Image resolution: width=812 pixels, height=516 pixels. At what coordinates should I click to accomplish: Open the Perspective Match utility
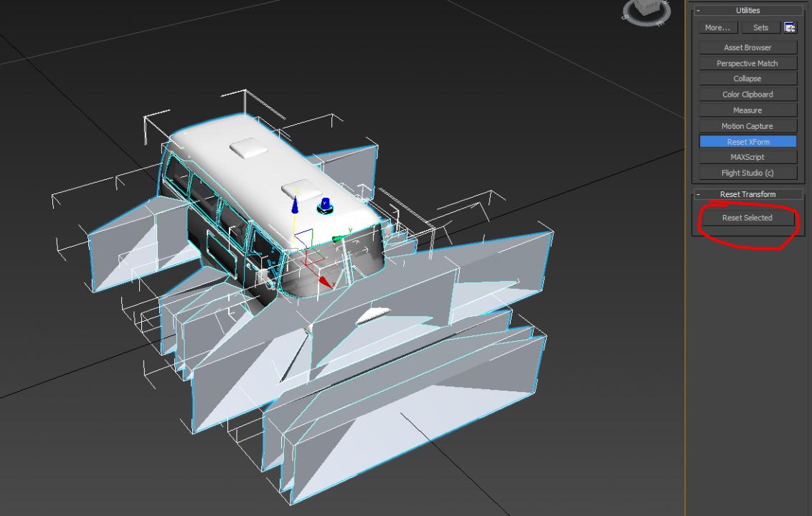[747, 63]
